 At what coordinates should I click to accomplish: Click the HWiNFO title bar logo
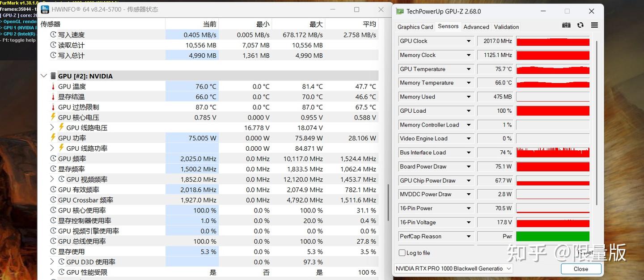click(45, 9)
